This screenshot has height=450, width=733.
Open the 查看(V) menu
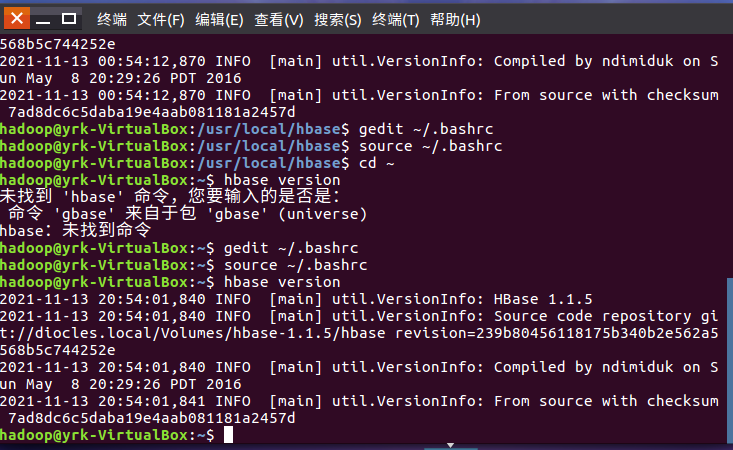click(x=279, y=20)
